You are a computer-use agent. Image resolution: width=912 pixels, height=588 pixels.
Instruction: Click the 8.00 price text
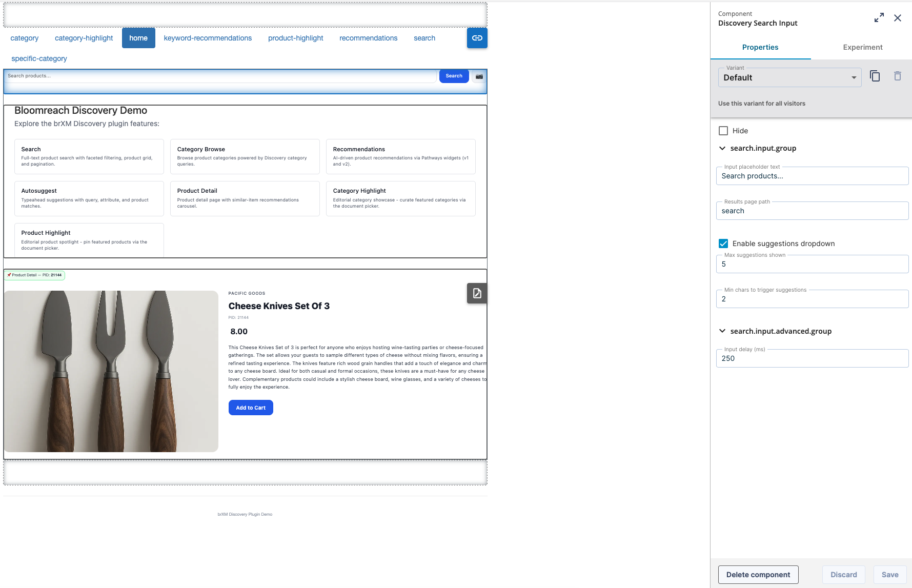(x=239, y=332)
